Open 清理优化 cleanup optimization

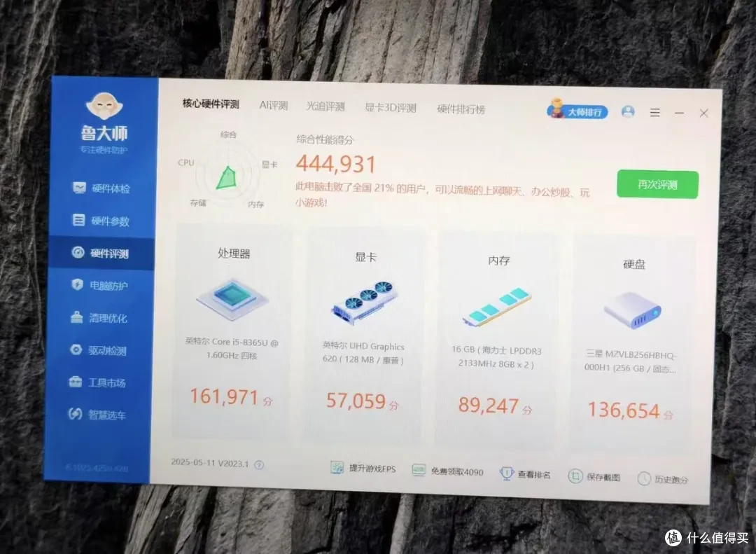click(x=99, y=317)
